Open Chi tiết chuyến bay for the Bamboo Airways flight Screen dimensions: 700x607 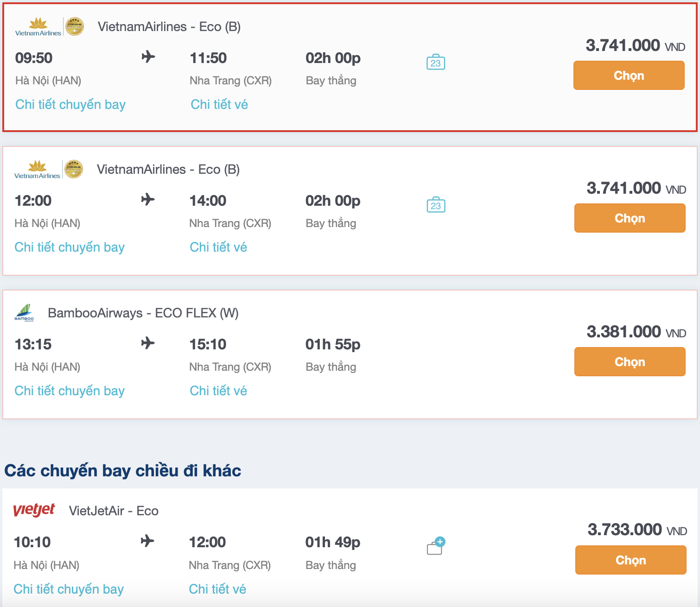click(x=70, y=391)
